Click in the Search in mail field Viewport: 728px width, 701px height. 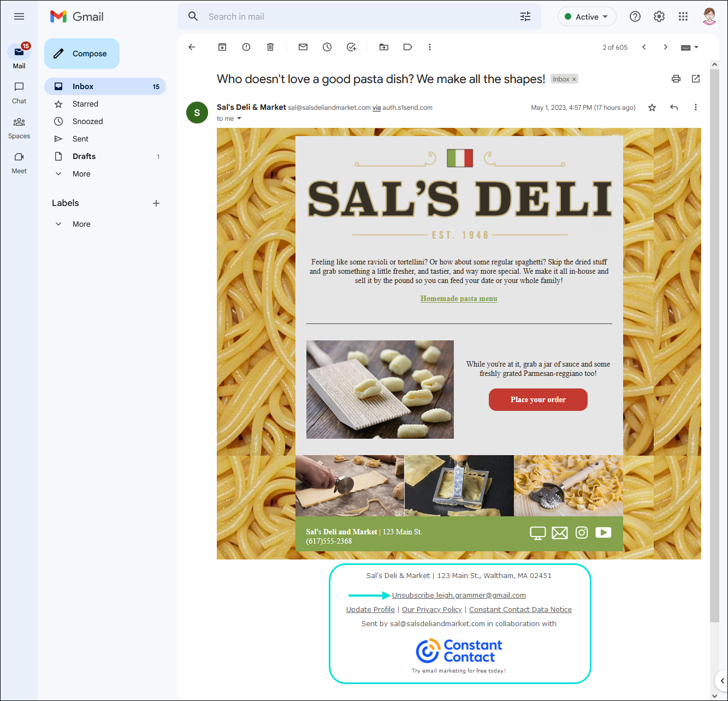(x=360, y=16)
